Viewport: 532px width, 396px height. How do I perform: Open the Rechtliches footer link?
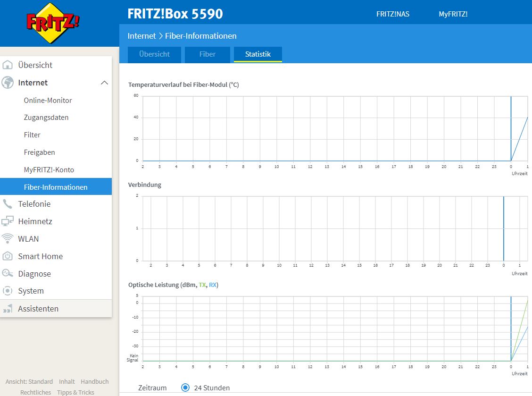36,392
